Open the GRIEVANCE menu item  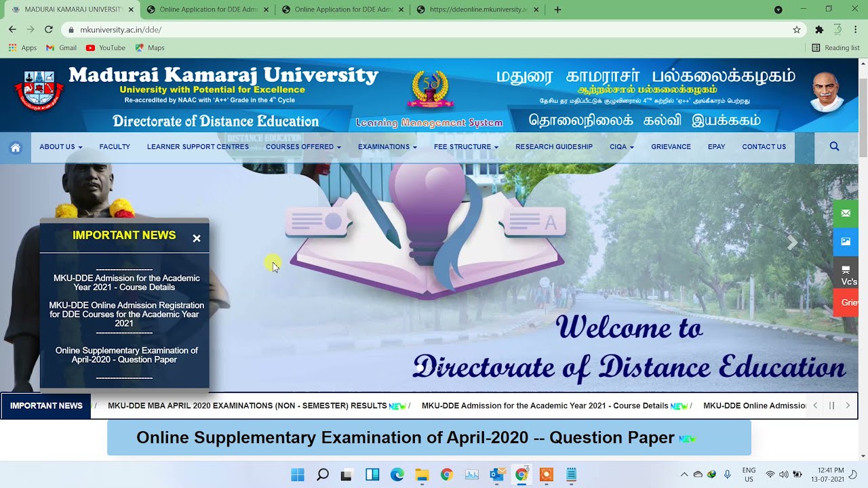671,147
